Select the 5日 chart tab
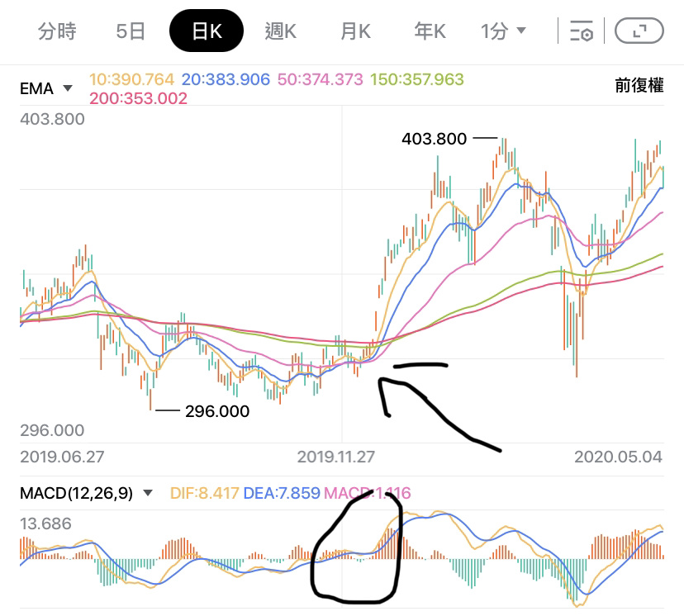Screen dimensions: 684x616 pos(131,32)
